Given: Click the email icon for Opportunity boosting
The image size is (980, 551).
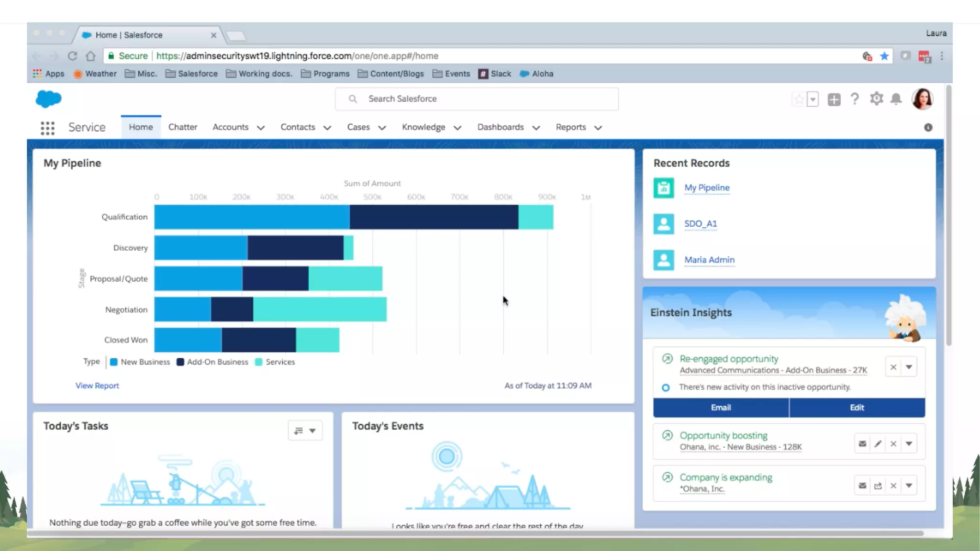Looking at the screenshot, I should click(862, 444).
